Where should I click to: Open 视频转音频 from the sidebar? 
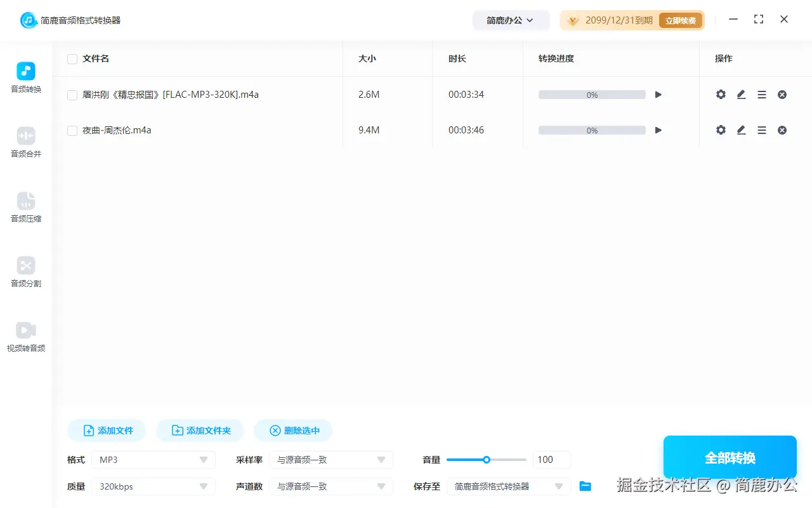(25, 337)
